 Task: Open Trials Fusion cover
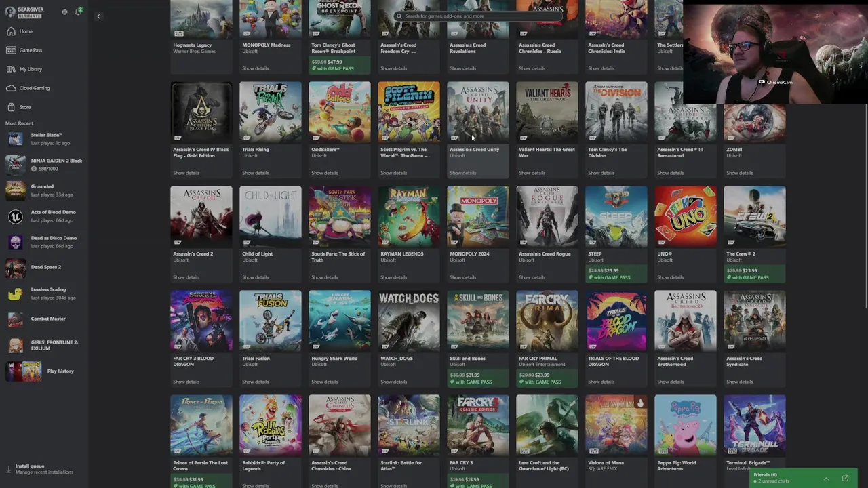click(271, 321)
